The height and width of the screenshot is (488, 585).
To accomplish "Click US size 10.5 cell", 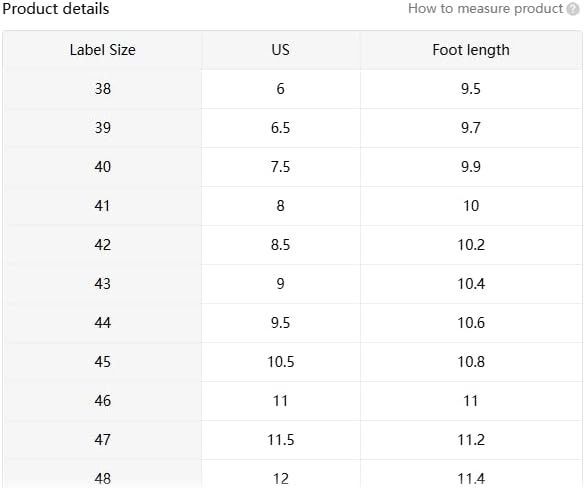I will pos(281,362).
